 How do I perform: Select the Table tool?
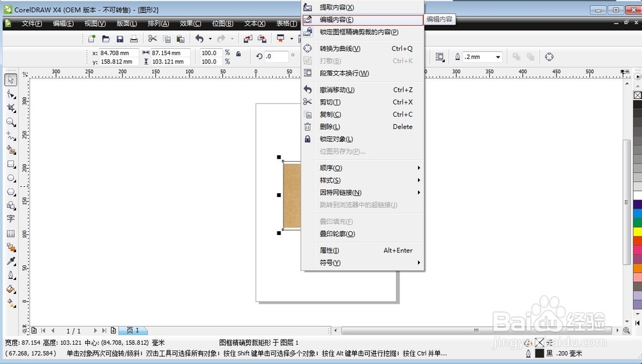click(11, 234)
